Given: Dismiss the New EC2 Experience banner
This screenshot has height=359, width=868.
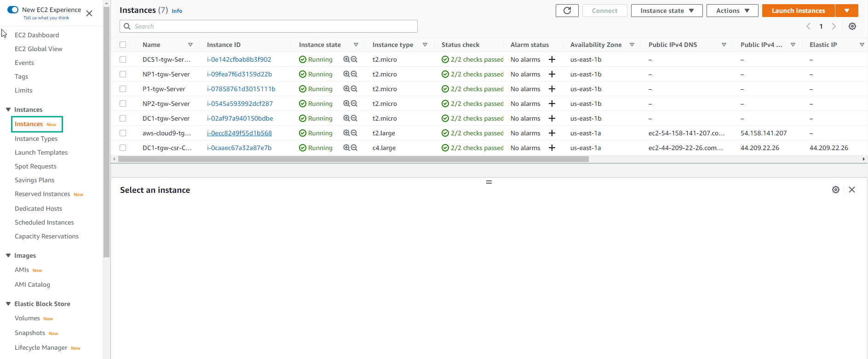Looking at the screenshot, I should (89, 13).
